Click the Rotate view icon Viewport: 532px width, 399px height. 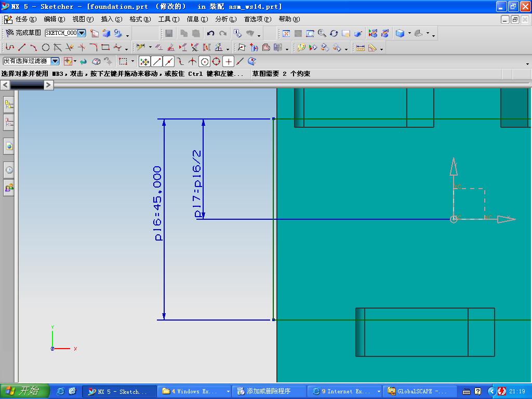pos(334,33)
